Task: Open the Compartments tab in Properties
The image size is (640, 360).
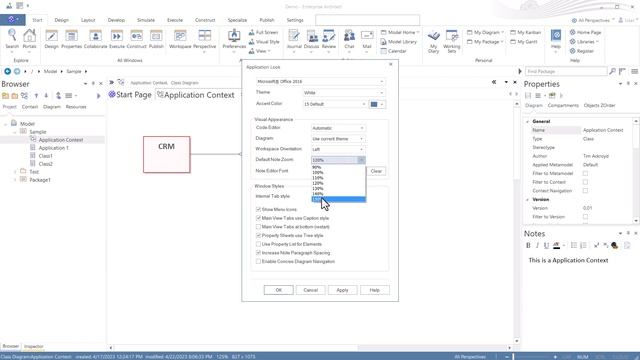Action: pos(563,105)
